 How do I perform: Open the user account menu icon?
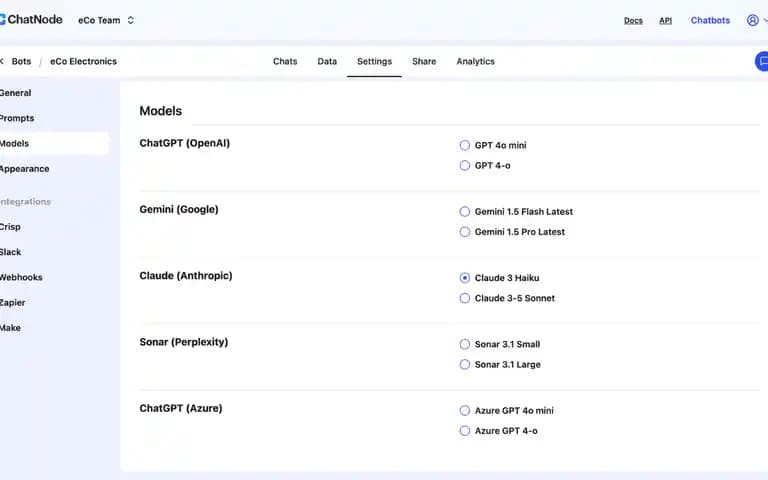(x=753, y=20)
